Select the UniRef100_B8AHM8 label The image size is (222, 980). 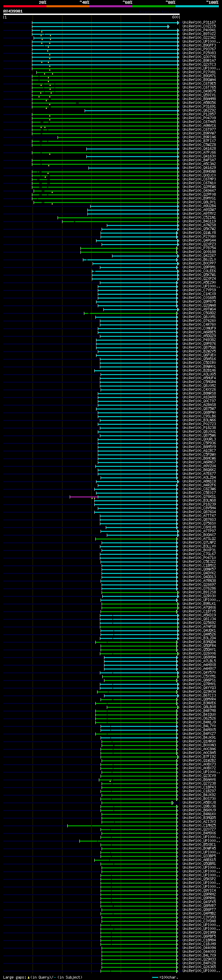coord(199,99)
